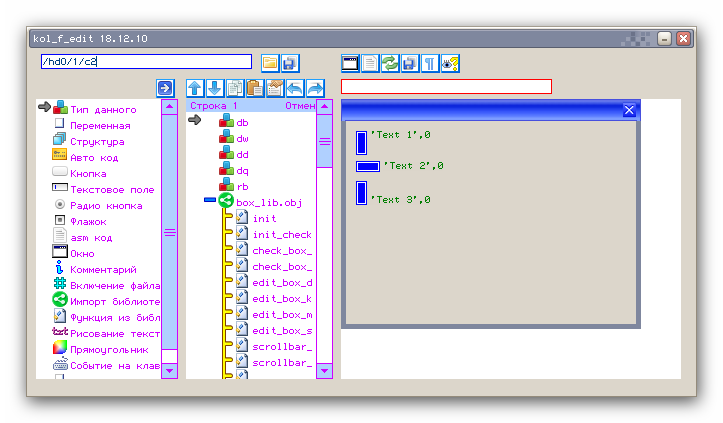
Task: Select 'dq' data type in tree
Action: (242, 171)
